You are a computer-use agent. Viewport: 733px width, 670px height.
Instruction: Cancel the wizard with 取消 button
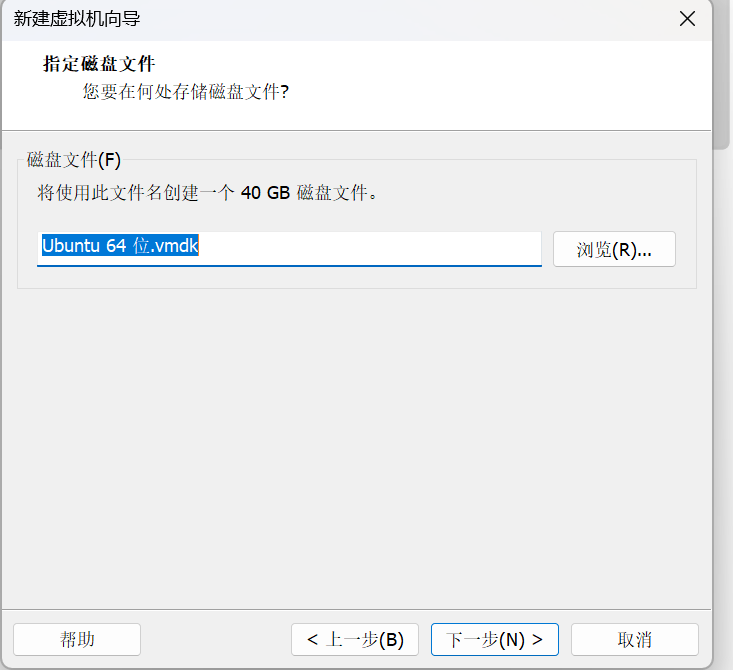click(634, 639)
